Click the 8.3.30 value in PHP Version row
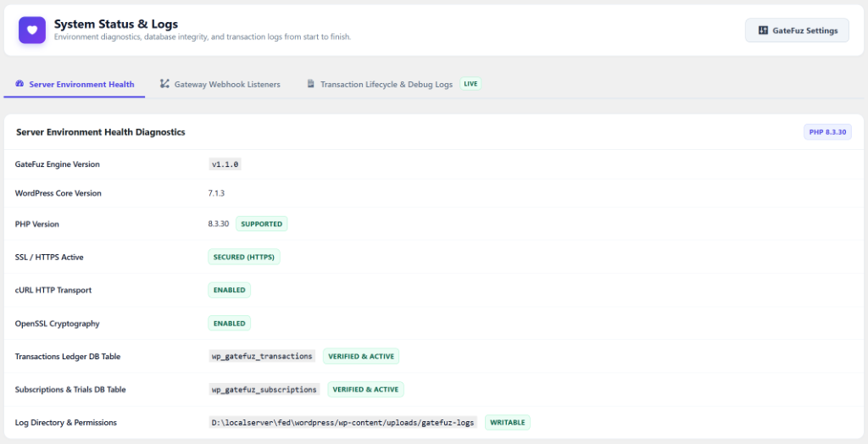 (218, 225)
